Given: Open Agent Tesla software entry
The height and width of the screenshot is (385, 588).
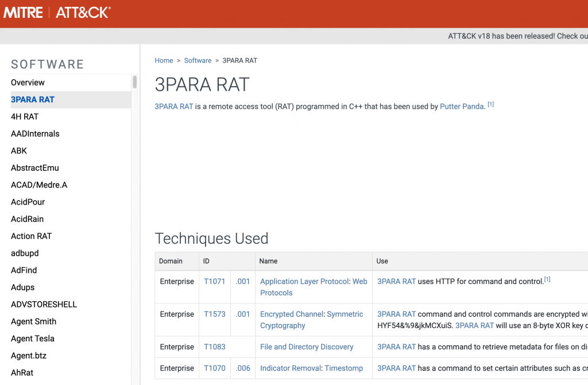Looking at the screenshot, I should pos(33,338).
